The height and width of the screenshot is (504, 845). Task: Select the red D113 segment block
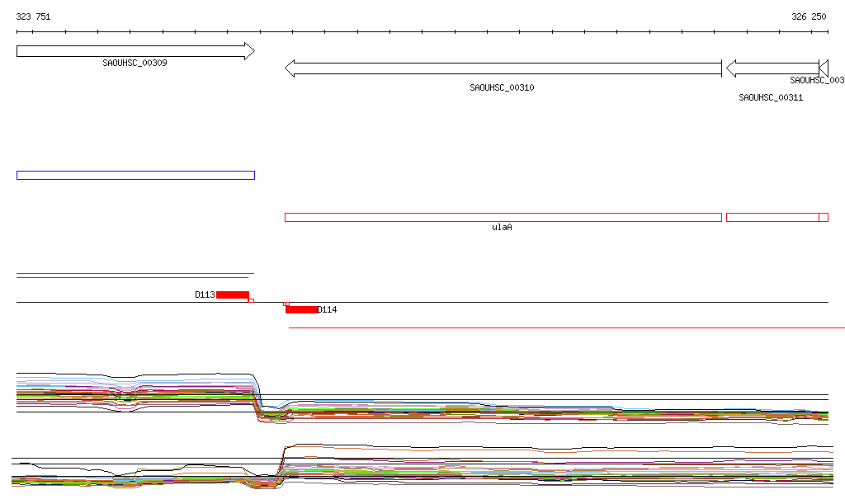232,294
